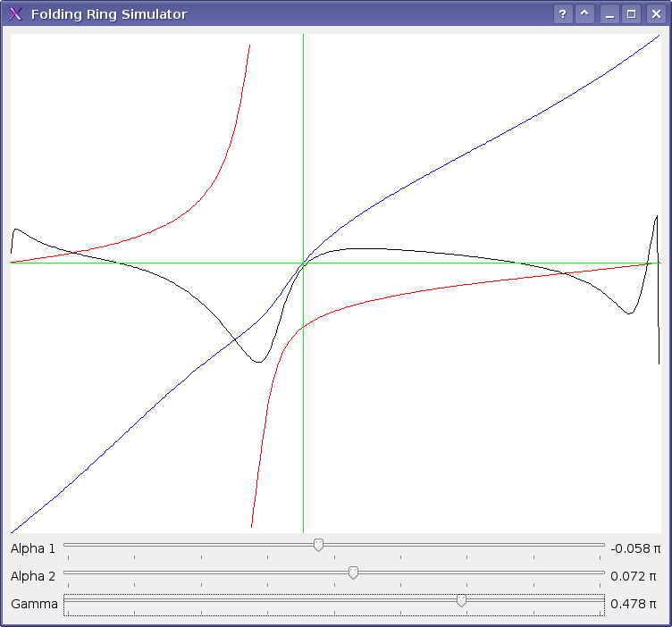This screenshot has height=627, width=672.
Task: Click the 0.478 π value readout
Action: point(634,605)
